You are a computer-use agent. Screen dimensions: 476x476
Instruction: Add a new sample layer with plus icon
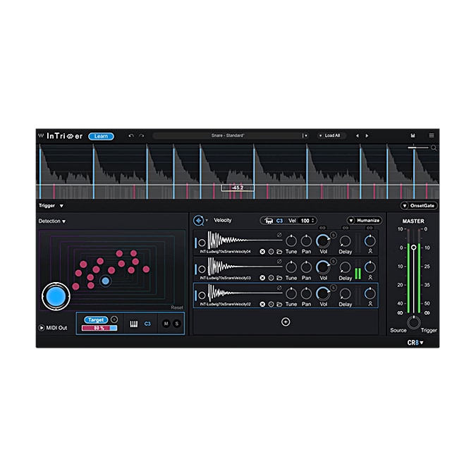coord(286,322)
